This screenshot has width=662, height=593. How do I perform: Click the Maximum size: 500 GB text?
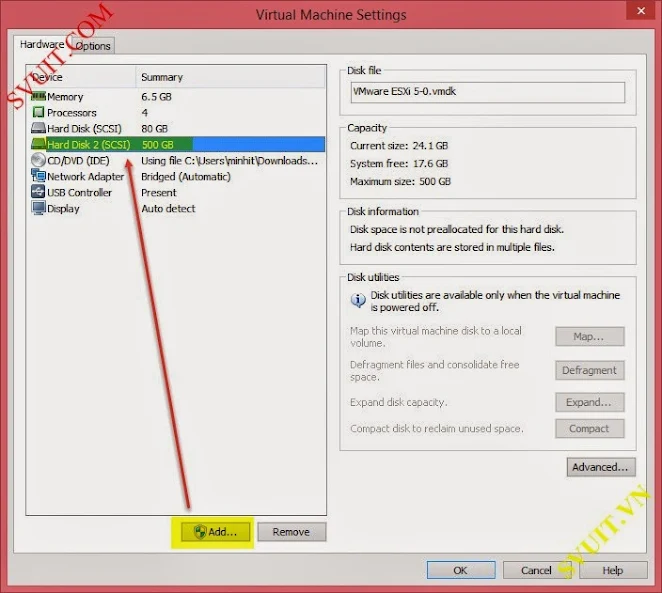400,181
